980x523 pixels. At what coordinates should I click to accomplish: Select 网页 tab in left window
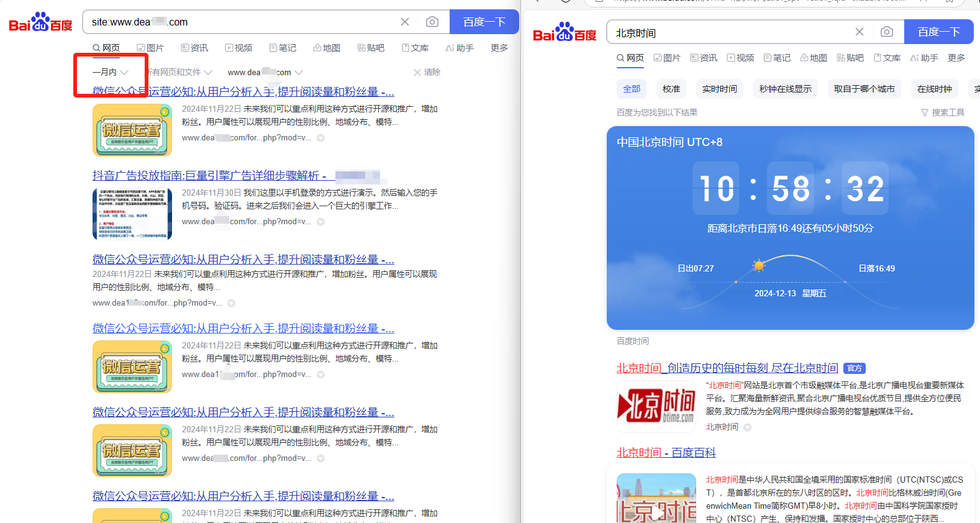pyautogui.click(x=106, y=48)
